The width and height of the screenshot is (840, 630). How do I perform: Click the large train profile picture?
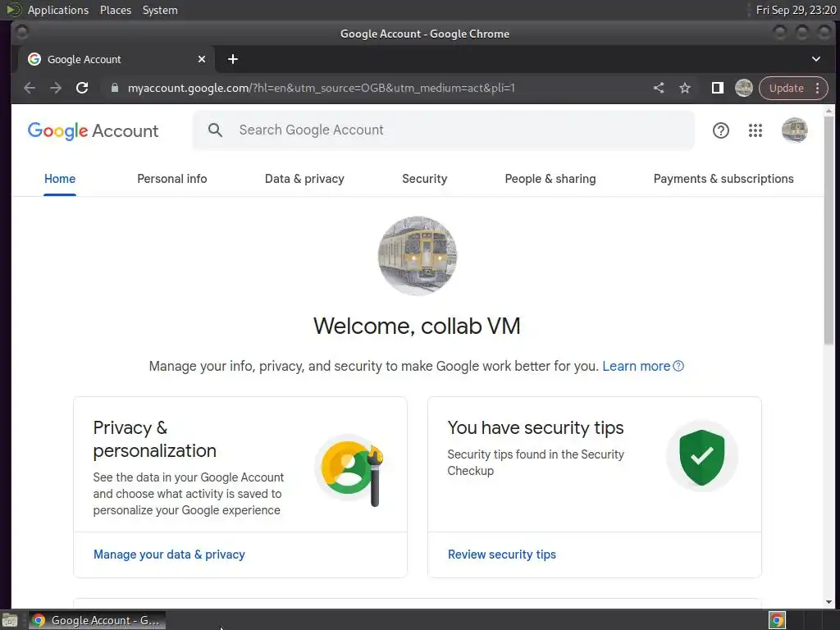418,256
